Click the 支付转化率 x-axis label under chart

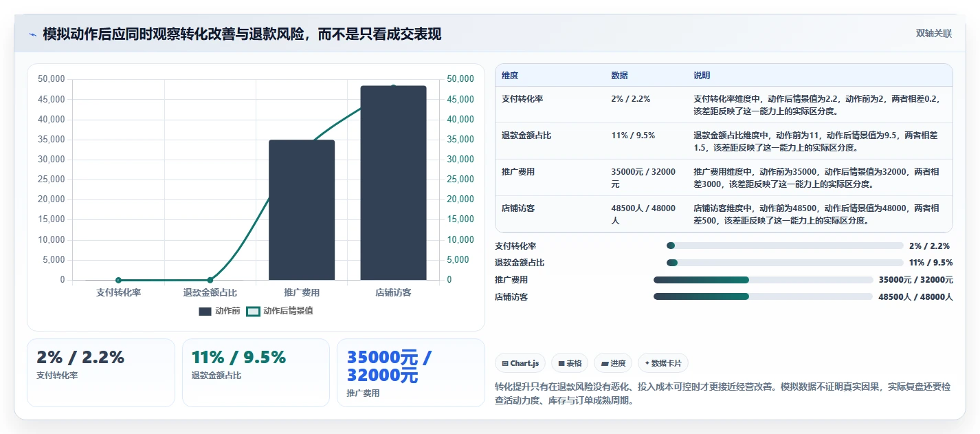[x=118, y=293]
